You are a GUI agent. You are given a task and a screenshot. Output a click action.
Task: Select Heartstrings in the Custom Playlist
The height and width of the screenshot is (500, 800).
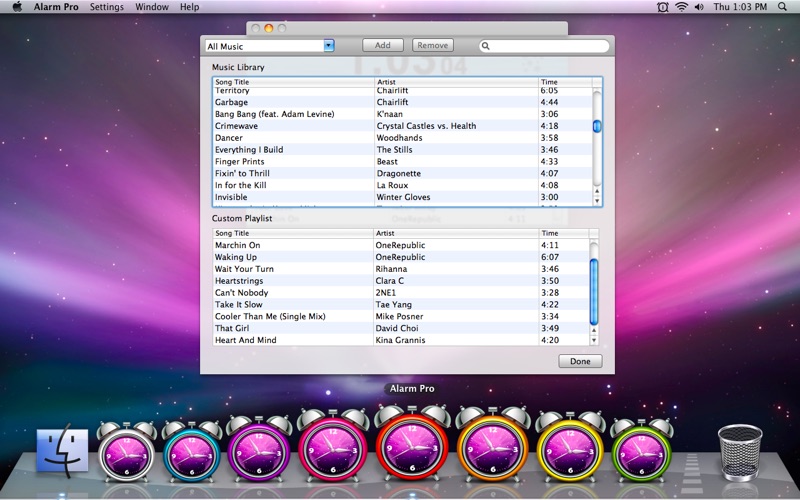(x=238, y=281)
